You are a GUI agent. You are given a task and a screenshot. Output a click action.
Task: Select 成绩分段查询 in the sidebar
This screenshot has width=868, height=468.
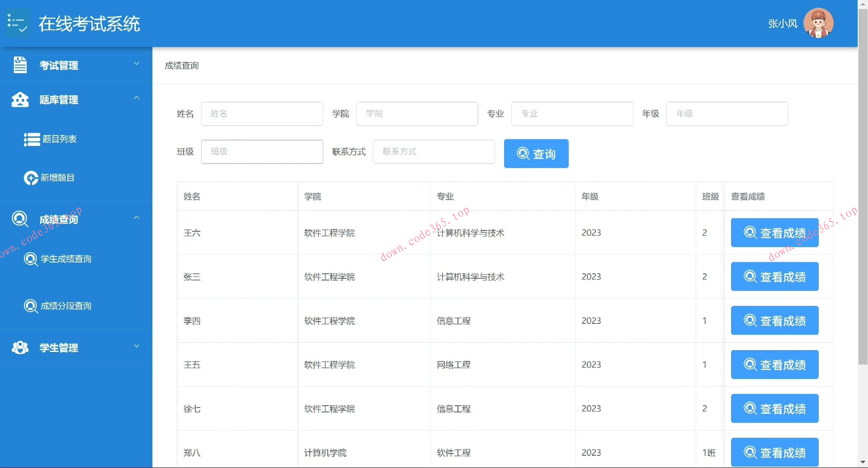click(66, 306)
